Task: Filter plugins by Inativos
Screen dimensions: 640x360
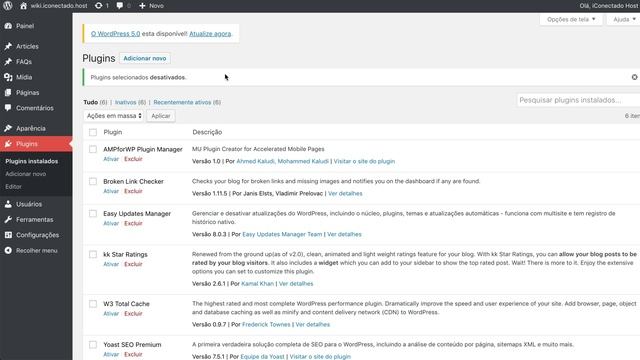Action: (125, 102)
